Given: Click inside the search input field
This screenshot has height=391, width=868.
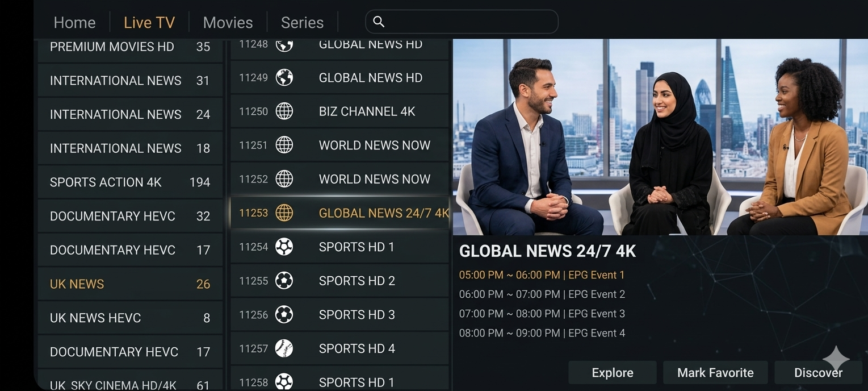Looking at the screenshot, I should [x=471, y=22].
